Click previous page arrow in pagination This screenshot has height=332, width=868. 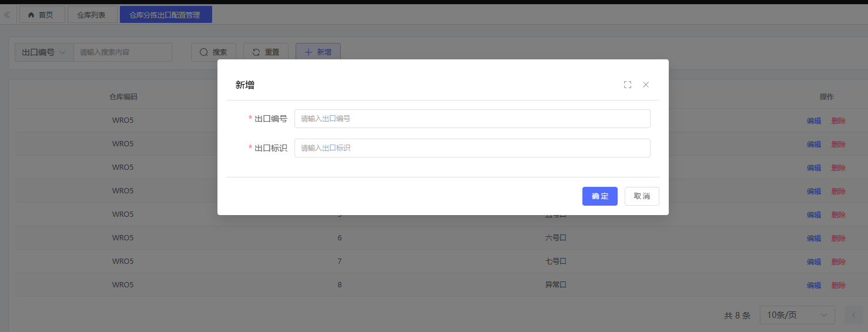tap(853, 315)
